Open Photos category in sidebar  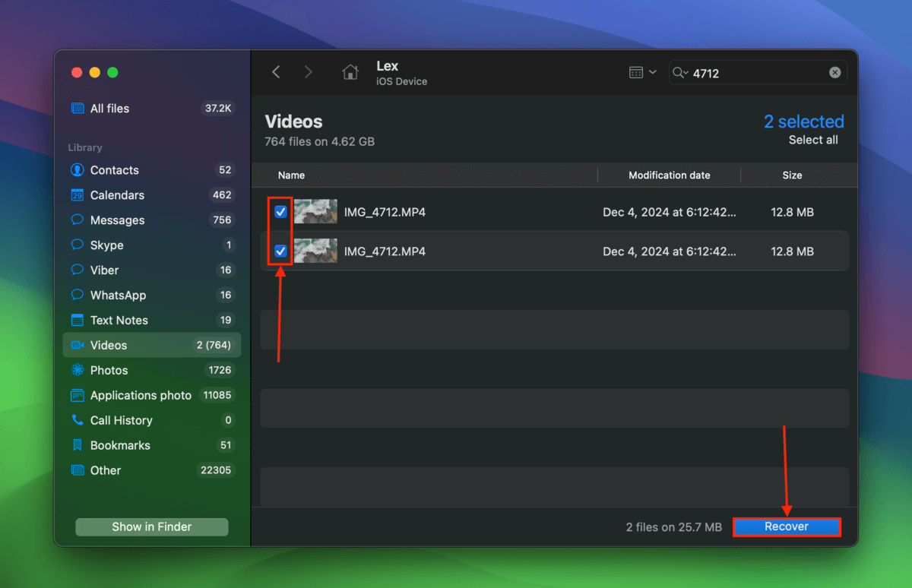tap(109, 370)
